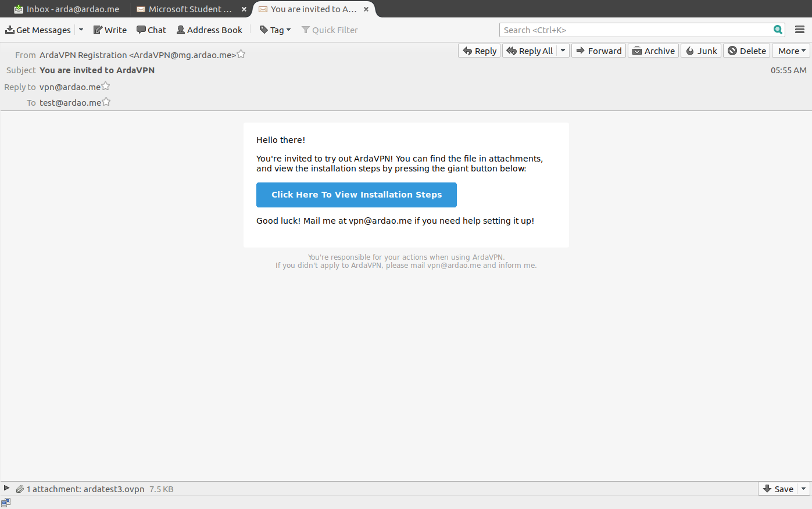Open the Chat tool
Image resolution: width=812 pixels, height=509 pixels.
click(x=151, y=30)
